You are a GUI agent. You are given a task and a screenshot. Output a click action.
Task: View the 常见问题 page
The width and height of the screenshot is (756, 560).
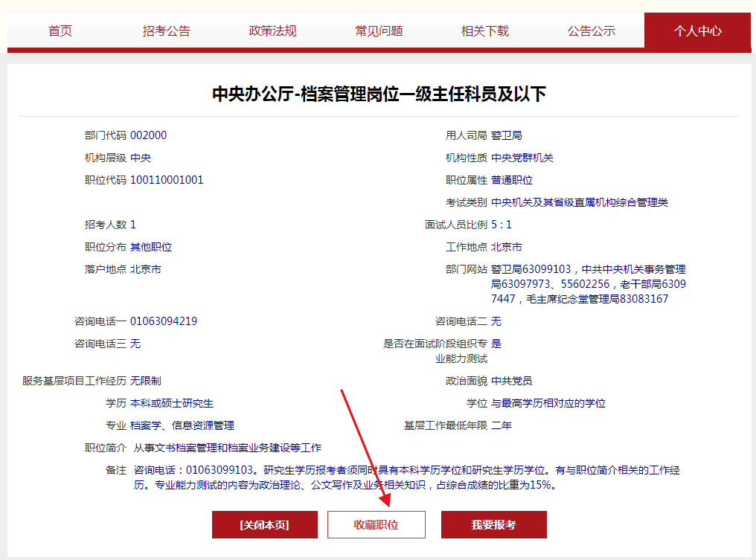point(377,31)
